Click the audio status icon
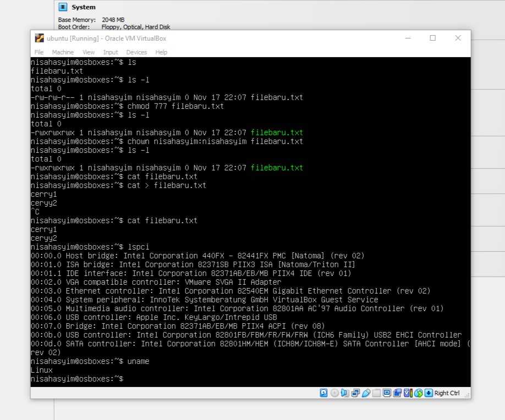The width and height of the screenshot is (505, 420). coord(345,393)
